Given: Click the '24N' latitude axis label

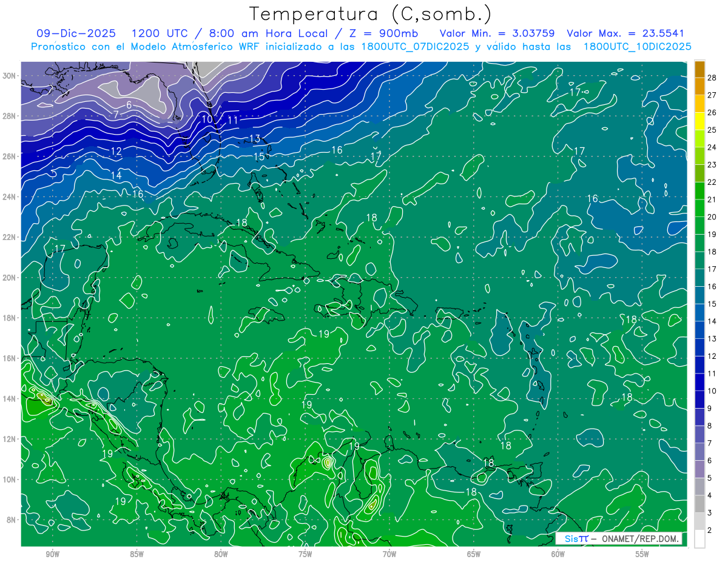Looking at the screenshot, I should (x=10, y=197).
